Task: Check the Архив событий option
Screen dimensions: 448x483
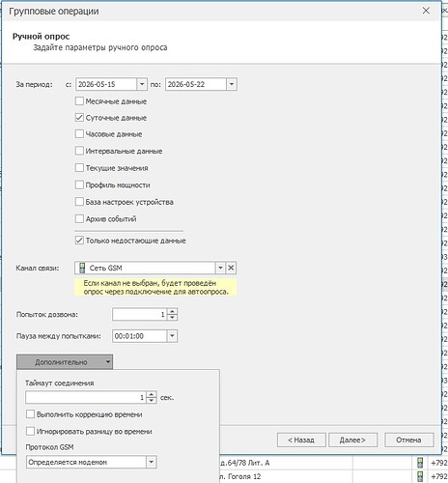Action: (79, 219)
